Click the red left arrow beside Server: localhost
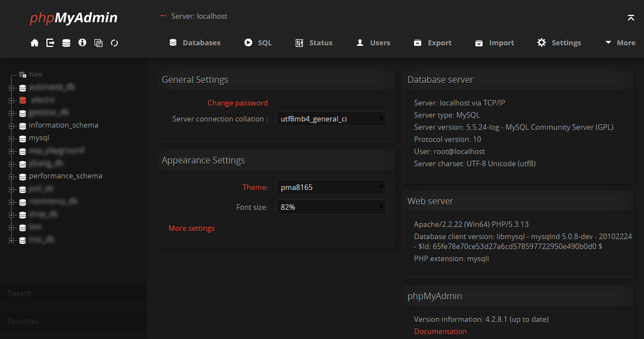 tap(164, 16)
